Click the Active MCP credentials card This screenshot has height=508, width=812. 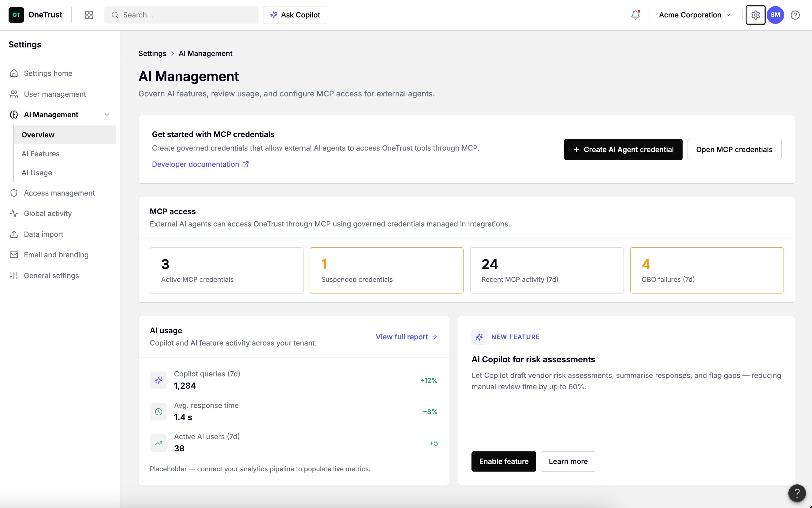tap(227, 271)
